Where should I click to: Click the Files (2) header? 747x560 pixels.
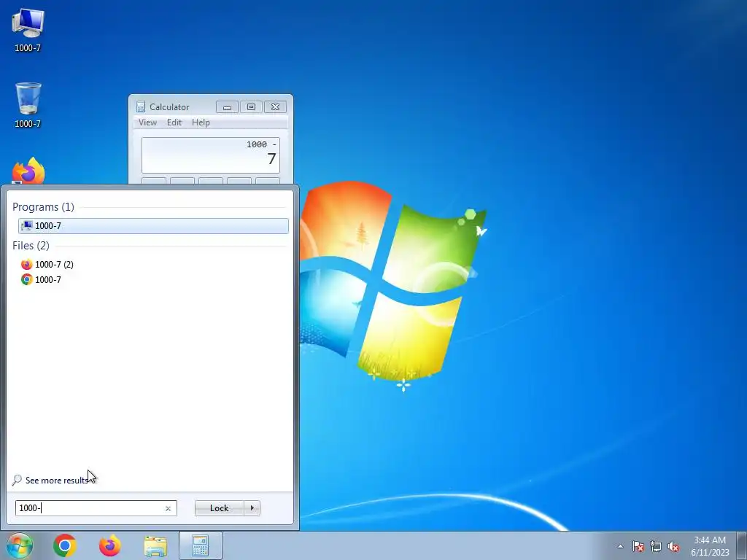point(31,245)
